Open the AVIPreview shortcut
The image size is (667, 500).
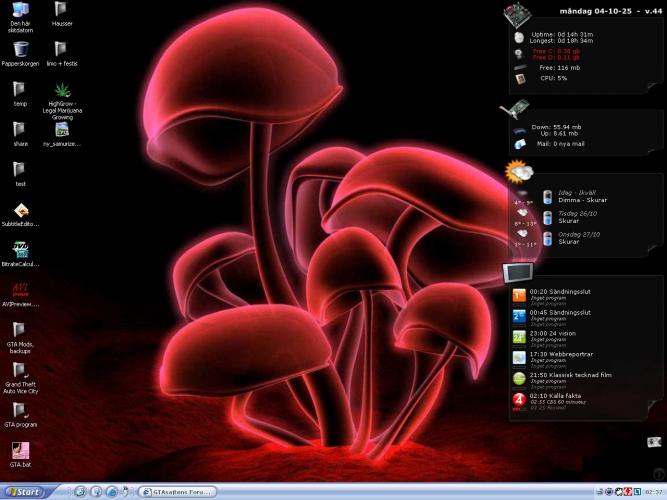click(20, 289)
